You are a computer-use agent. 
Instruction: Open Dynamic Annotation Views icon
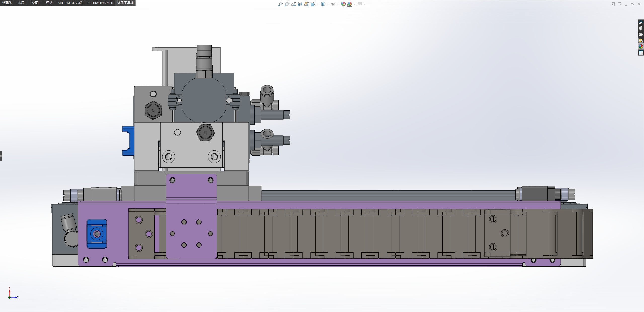point(307,4)
